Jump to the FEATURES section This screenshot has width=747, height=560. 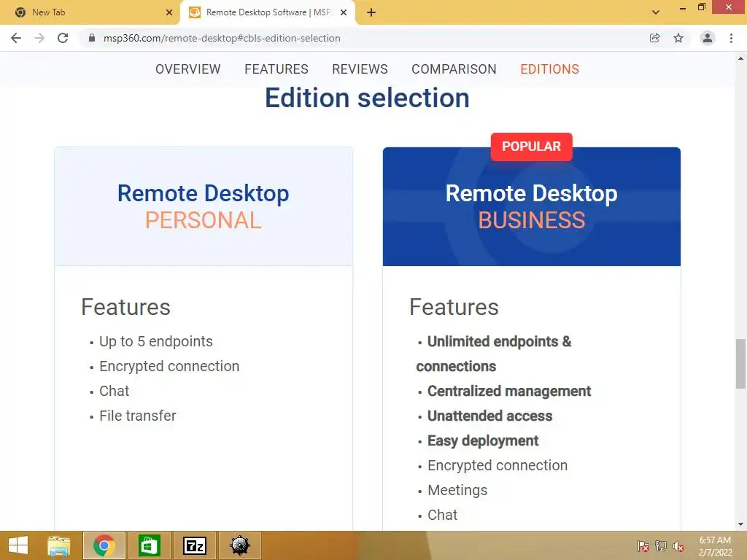click(276, 69)
